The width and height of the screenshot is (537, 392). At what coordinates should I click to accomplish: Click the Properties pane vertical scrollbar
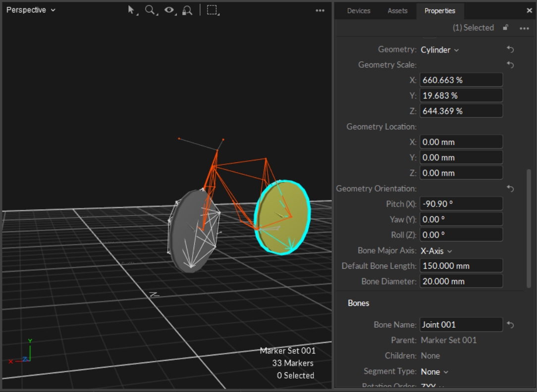[x=529, y=228]
